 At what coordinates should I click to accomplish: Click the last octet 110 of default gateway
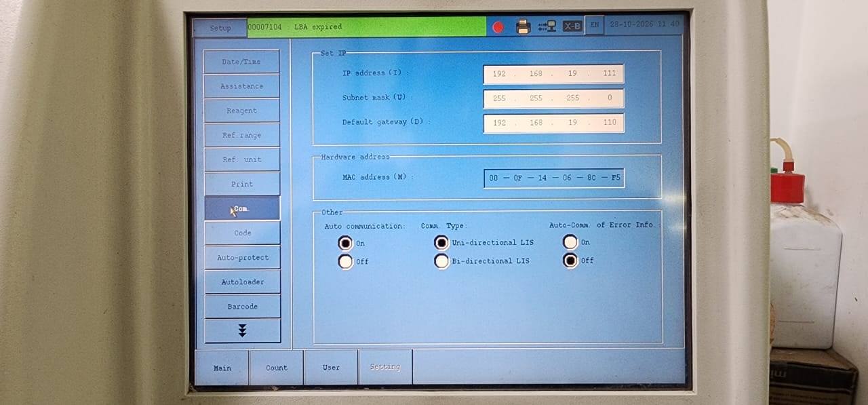click(x=610, y=123)
